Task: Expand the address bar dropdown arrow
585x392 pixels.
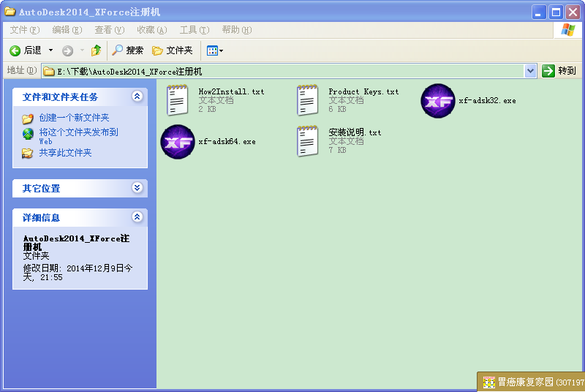Action: pyautogui.click(x=531, y=71)
